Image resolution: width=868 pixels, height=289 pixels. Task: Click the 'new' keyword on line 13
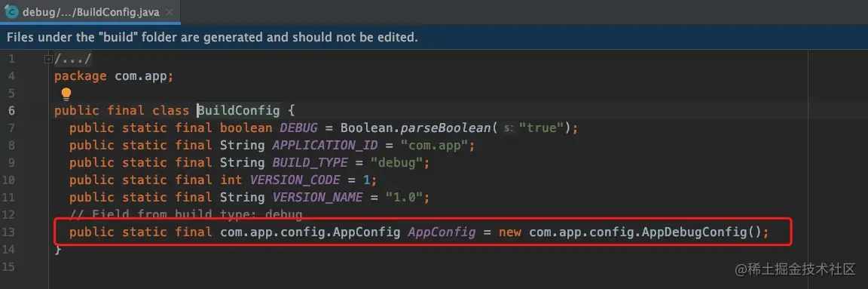[510, 232]
